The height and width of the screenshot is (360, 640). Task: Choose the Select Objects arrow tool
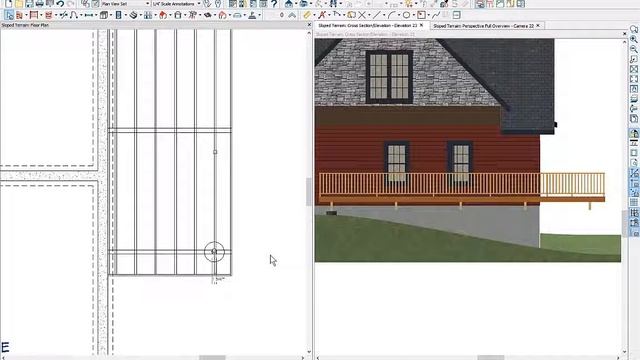point(9,16)
